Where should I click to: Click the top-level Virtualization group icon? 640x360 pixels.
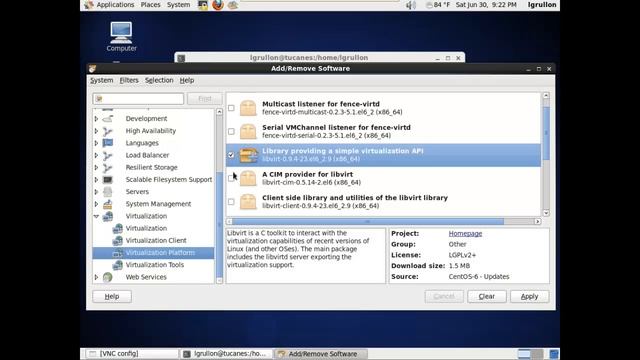click(108, 216)
